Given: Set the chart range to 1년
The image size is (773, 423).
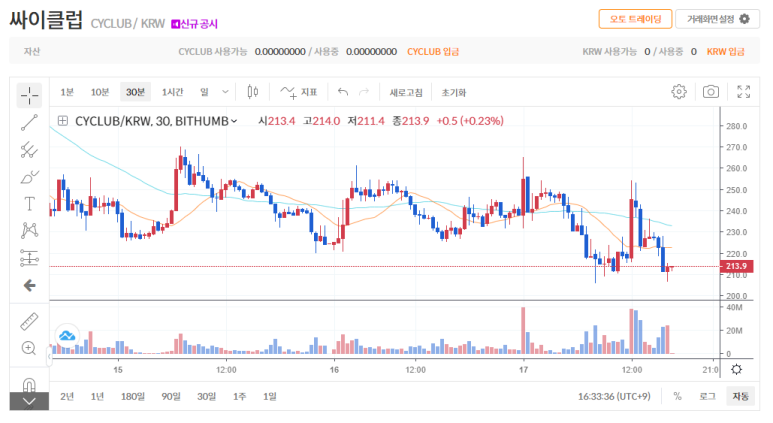Looking at the screenshot, I should [97, 396].
